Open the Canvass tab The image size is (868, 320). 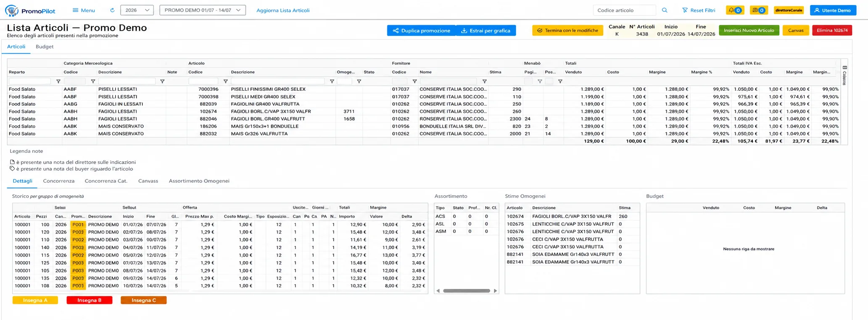pyautogui.click(x=148, y=181)
